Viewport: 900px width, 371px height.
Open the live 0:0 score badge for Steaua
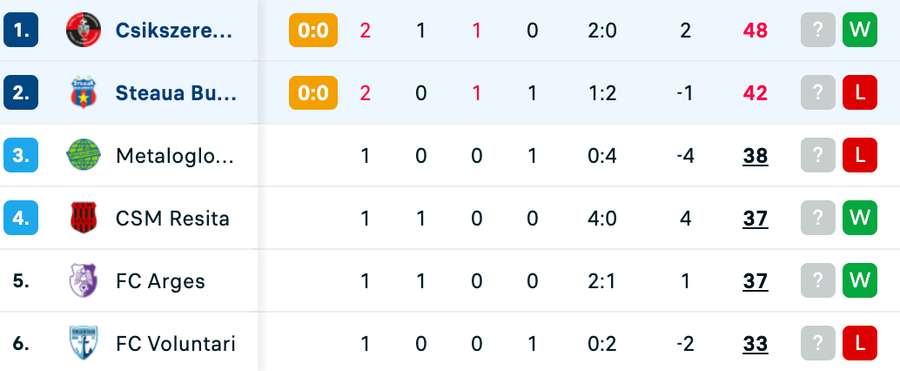tap(313, 92)
